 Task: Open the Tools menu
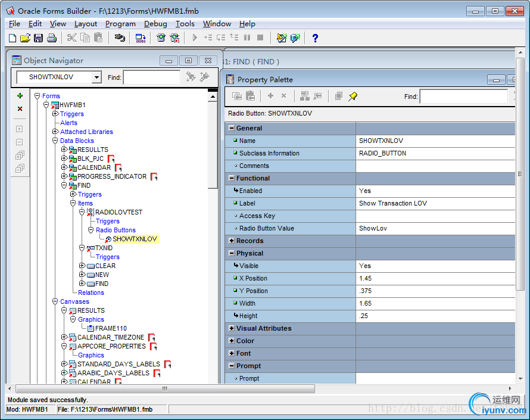point(185,24)
